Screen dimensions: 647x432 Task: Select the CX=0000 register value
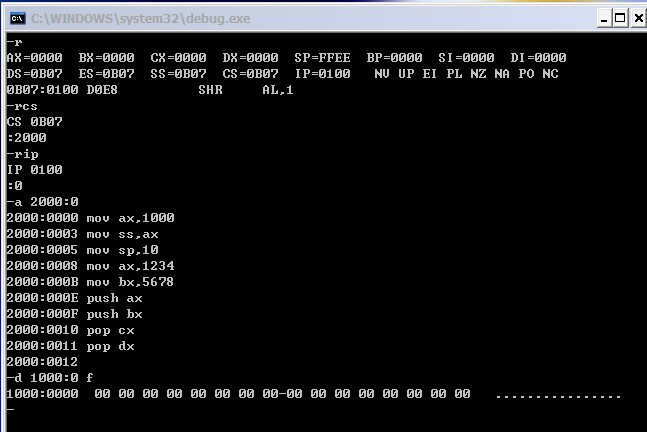click(x=178, y=58)
